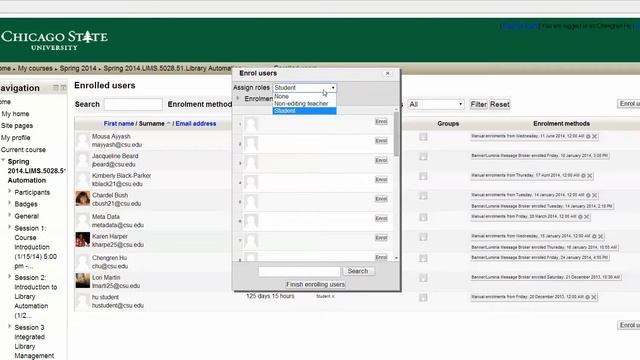This screenshot has height=360, width=640.
Task: Unenrol Meta Data with the X icon
Action: click(587, 217)
